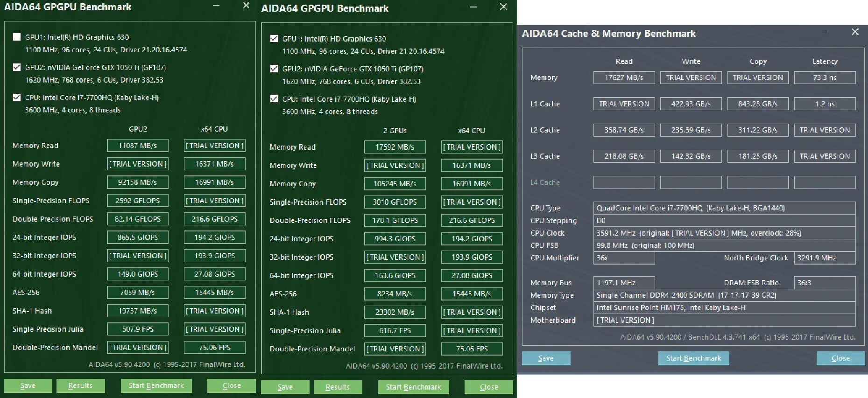Screen dimensions: 868x398
Task: Close Cache & Memory window with title bar X
Action: [x=855, y=32]
